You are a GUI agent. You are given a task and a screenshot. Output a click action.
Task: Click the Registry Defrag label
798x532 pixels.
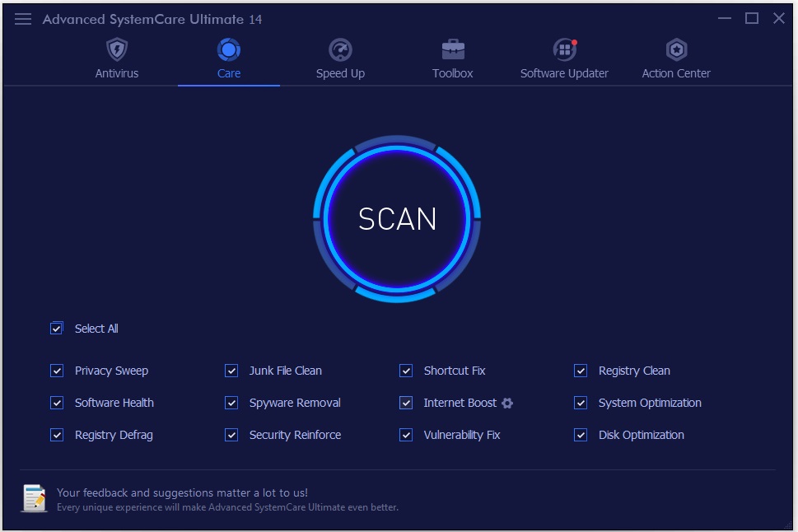pyautogui.click(x=114, y=435)
